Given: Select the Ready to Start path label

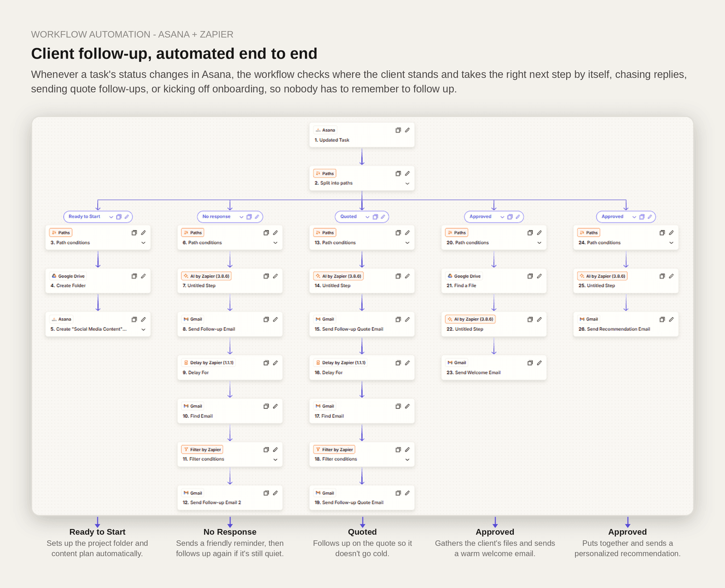Looking at the screenshot, I should point(84,216).
